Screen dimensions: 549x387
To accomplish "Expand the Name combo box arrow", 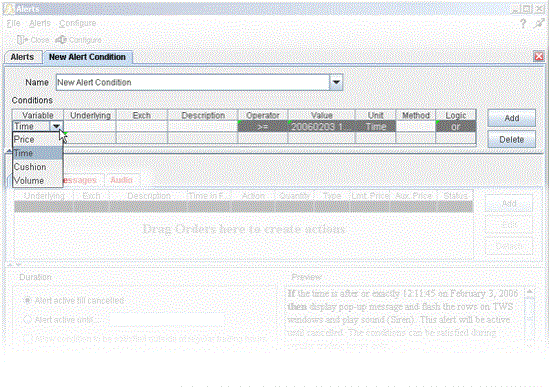I will click(x=336, y=82).
